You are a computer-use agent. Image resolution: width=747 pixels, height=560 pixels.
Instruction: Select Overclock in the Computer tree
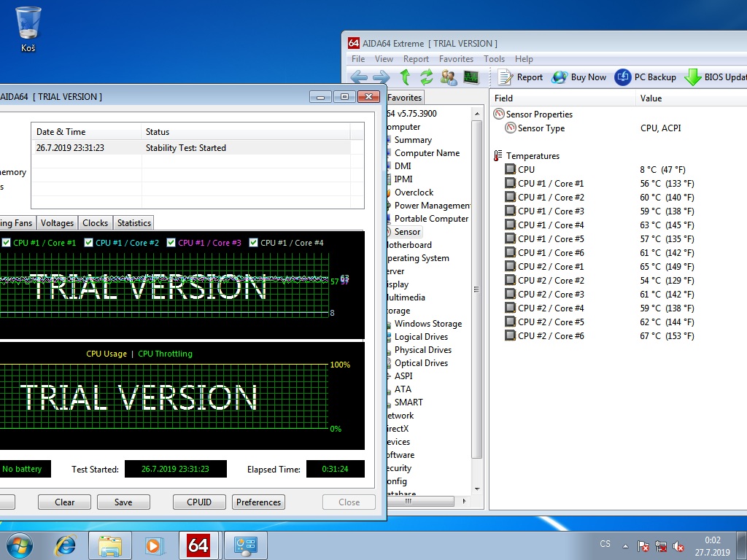414,192
